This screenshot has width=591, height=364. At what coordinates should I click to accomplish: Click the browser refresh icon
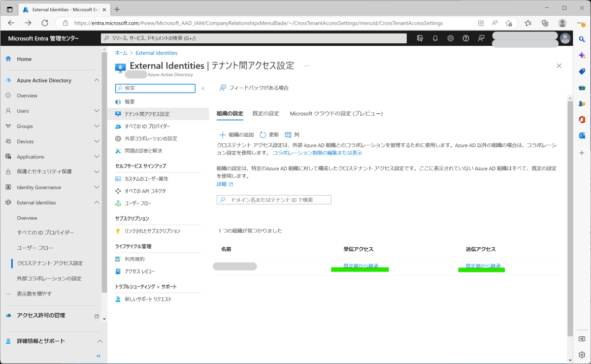(x=45, y=23)
